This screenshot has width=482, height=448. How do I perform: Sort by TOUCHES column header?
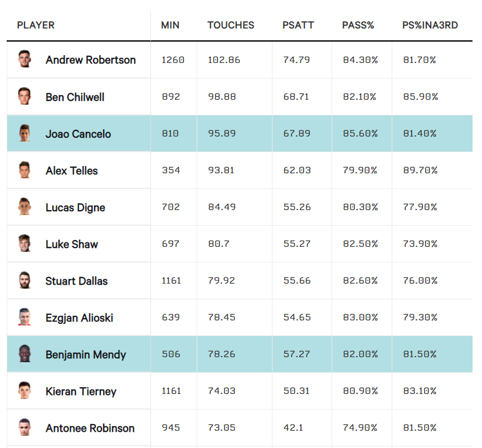(231, 26)
